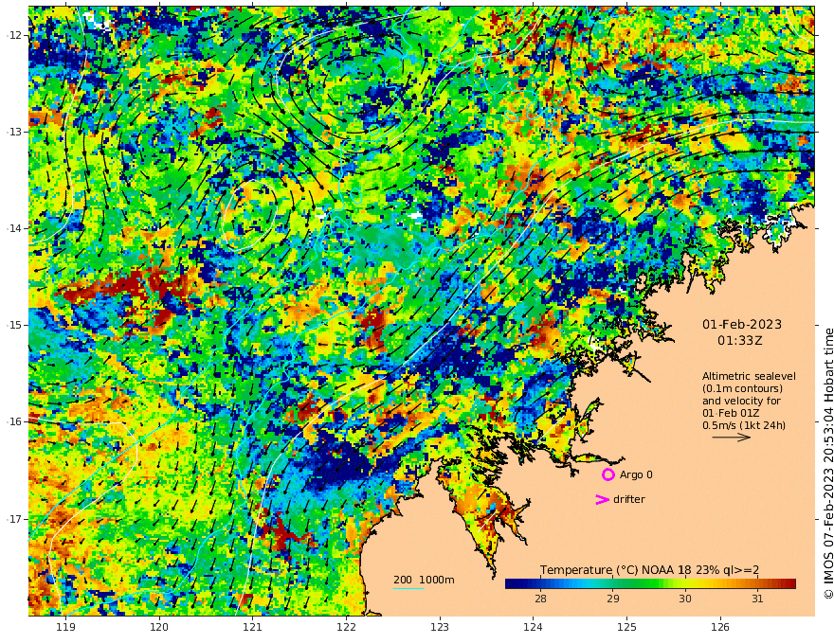Click the longitude axis label 119
Viewport: 834px width, 644px height.
point(65,627)
